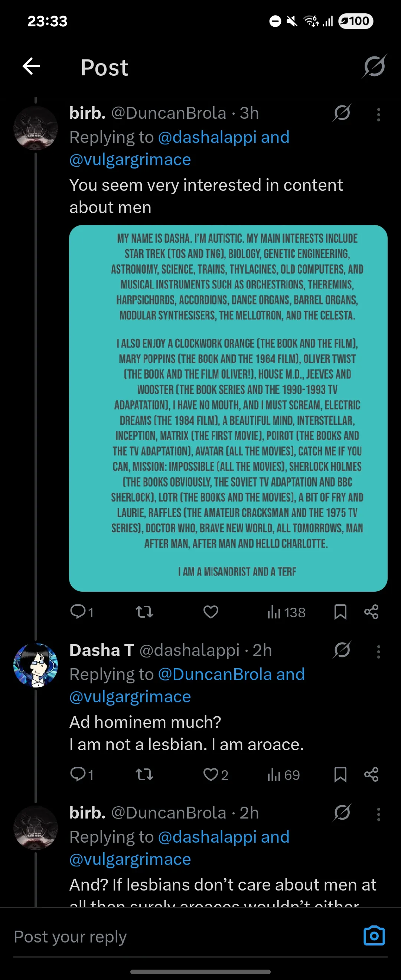Repost birb's post with teal image

pyautogui.click(x=144, y=612)
